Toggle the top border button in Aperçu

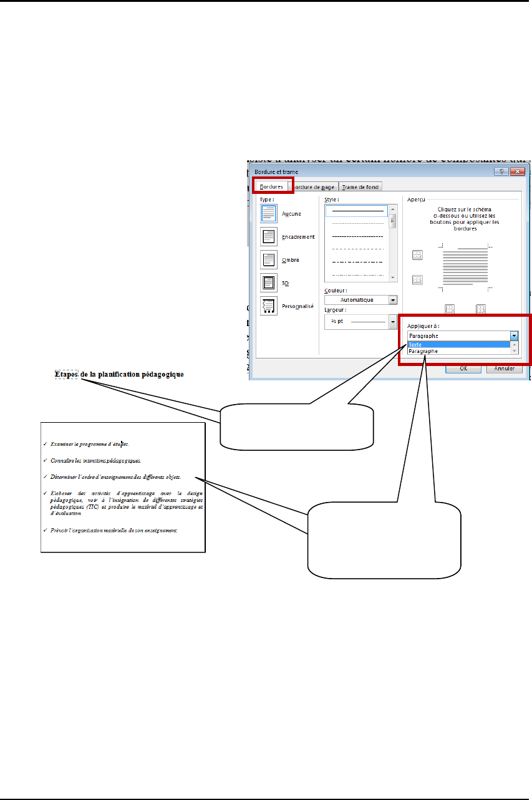[x=418, y=254]
